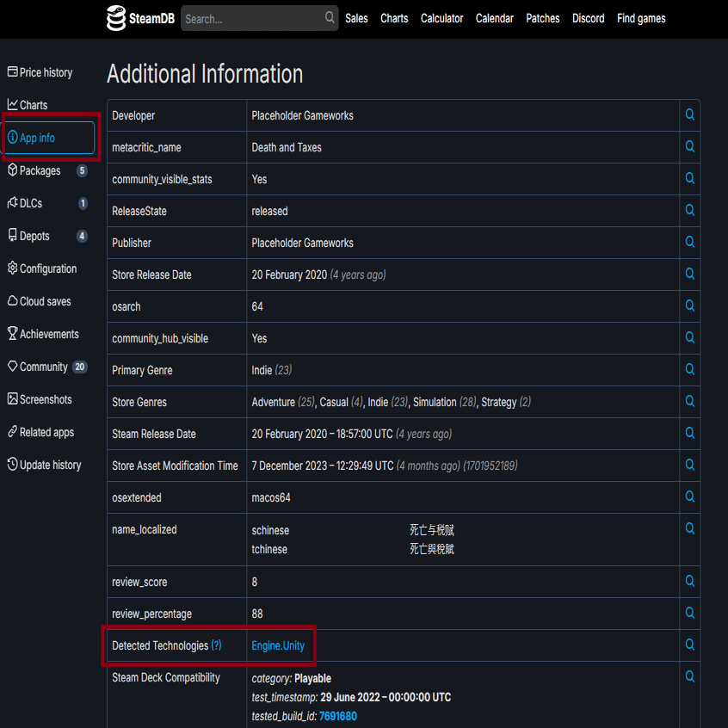Image resolution: width=728 pixels, height=728 pixels.
Task: Click search icon in Primary Genre row
Action: click(689, 369)
